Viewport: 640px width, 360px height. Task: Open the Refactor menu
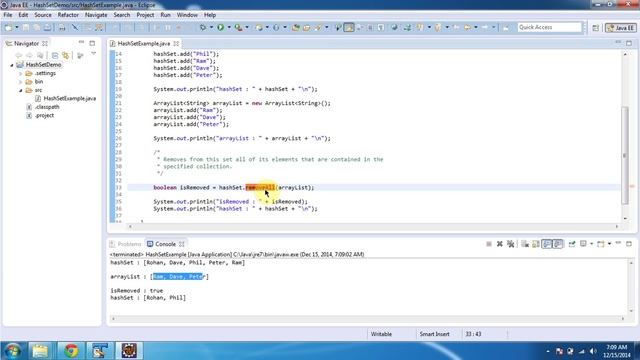coord(68,15)
